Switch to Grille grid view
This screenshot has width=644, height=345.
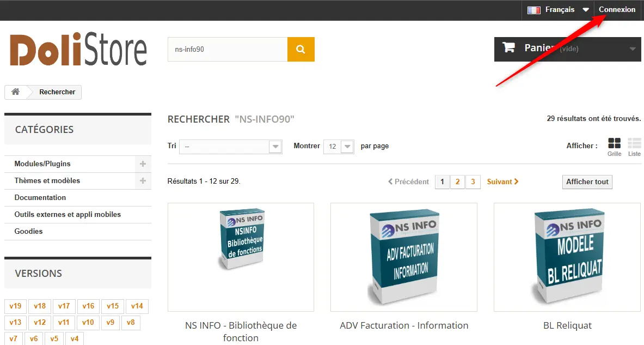pos(615,147)
